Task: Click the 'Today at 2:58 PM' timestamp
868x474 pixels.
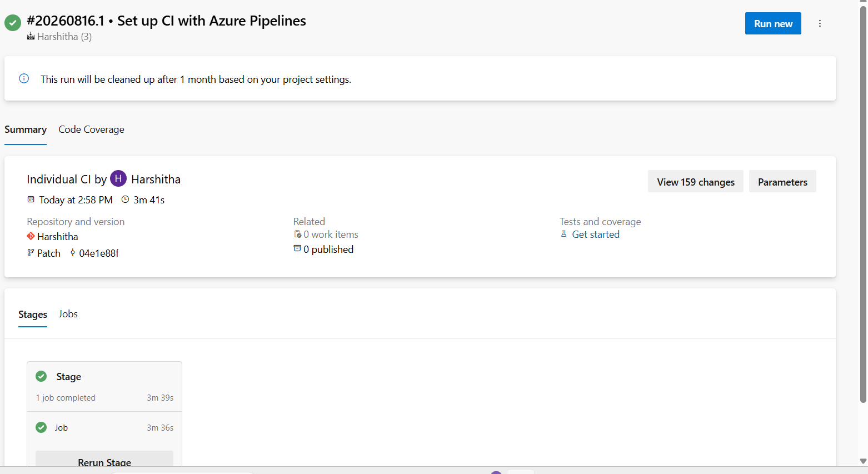Action: (76, 200)
